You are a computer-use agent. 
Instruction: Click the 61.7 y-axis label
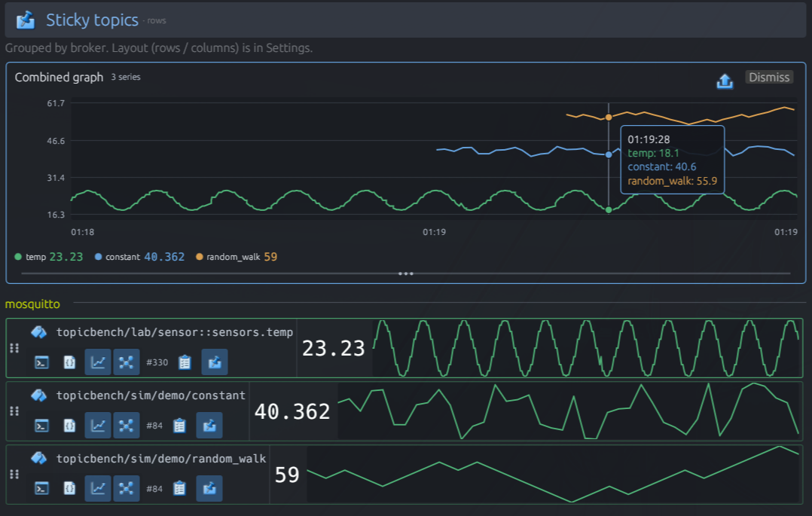[56, 103]
